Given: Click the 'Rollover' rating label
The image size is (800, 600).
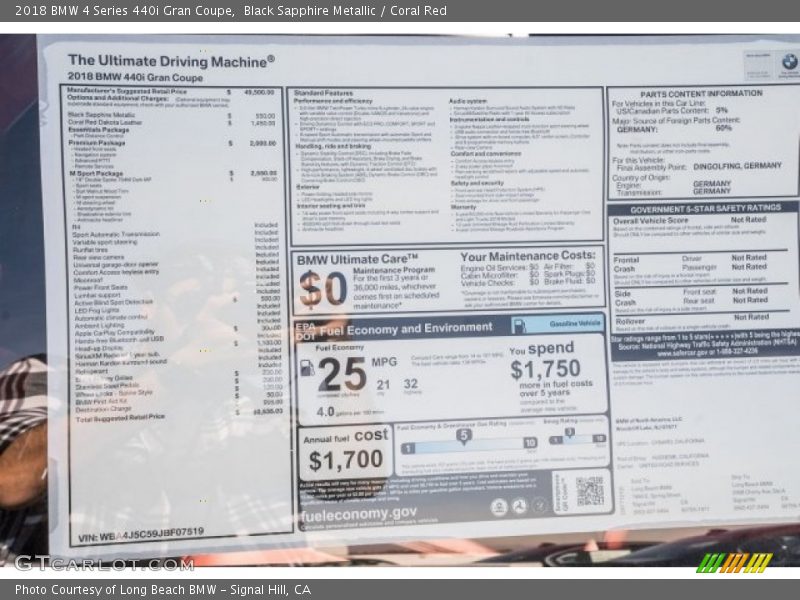Looking at the screenshot, I should click(x=630, y=321).
